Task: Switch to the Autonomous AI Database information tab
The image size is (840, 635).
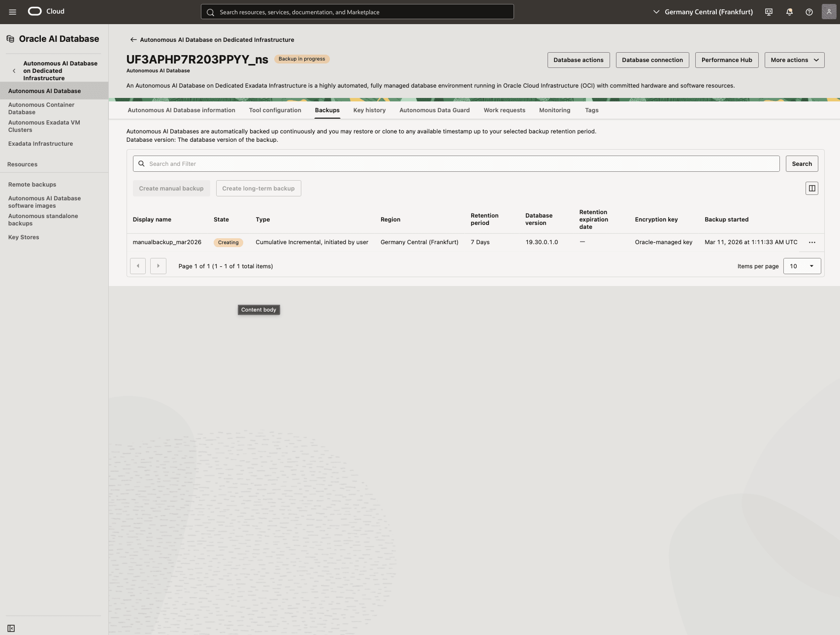Action: point(181,110)
